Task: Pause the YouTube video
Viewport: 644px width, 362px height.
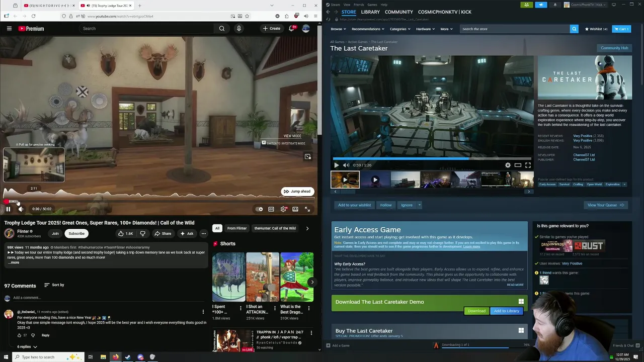Action: 8,209
